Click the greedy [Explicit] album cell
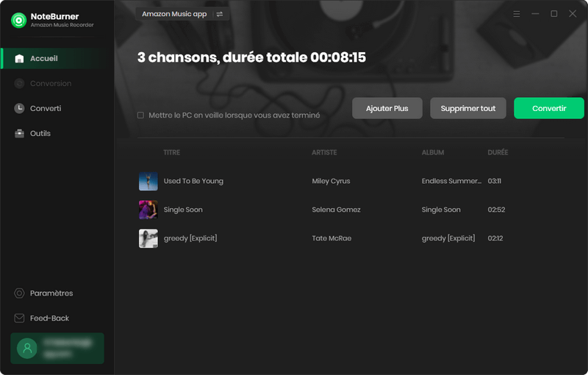Viewport: 588px width, 375px height. coord(448,238)
